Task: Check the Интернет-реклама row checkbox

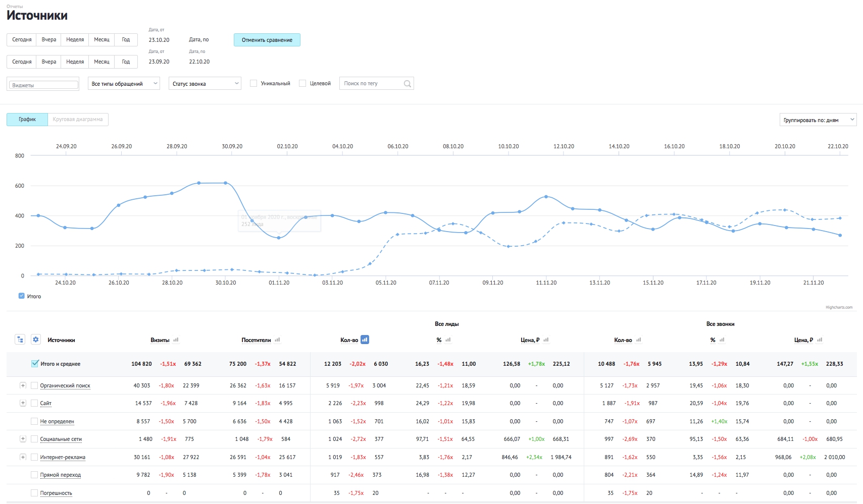Action: click(34, 457)
